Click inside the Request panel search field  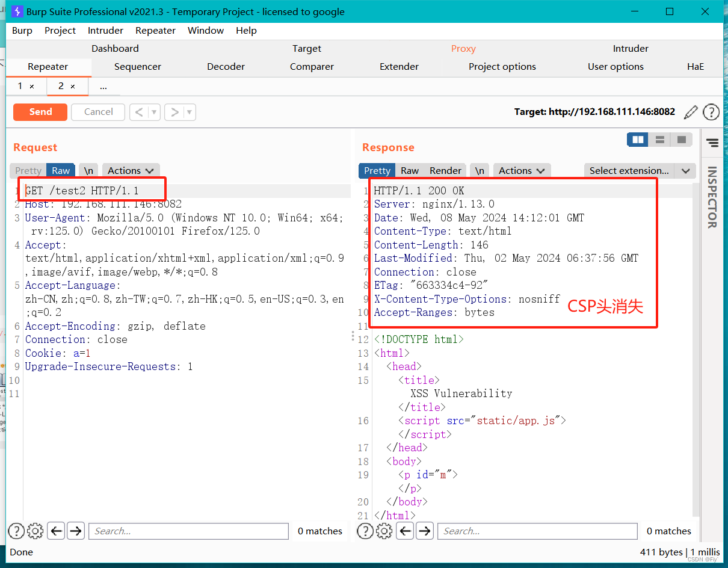point(190,531)
